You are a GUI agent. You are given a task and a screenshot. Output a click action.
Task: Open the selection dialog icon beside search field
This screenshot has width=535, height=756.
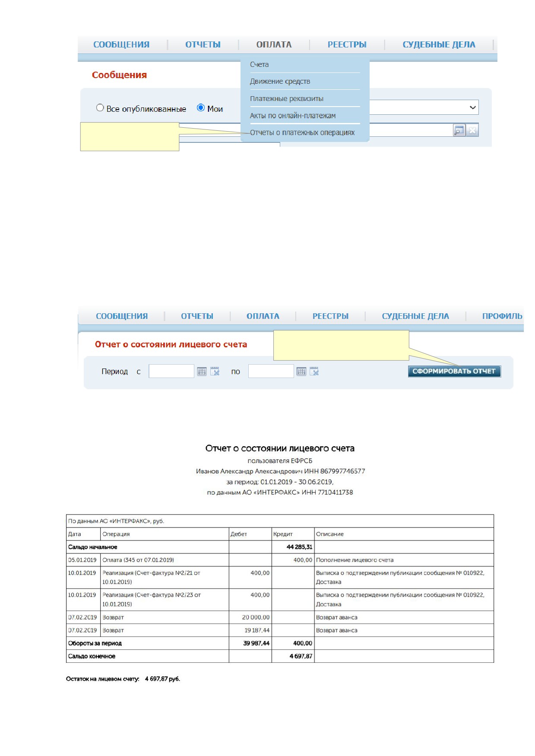459,130
